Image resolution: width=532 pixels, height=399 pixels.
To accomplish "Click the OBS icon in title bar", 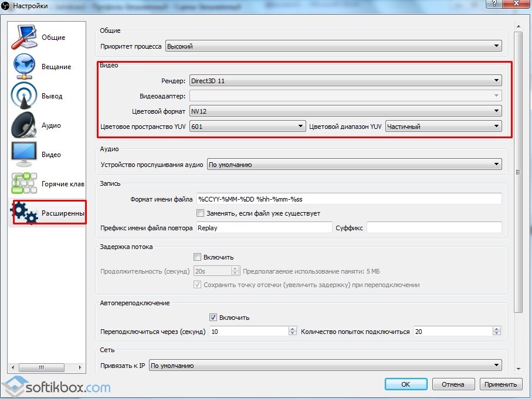I will (x=6, y=5).
